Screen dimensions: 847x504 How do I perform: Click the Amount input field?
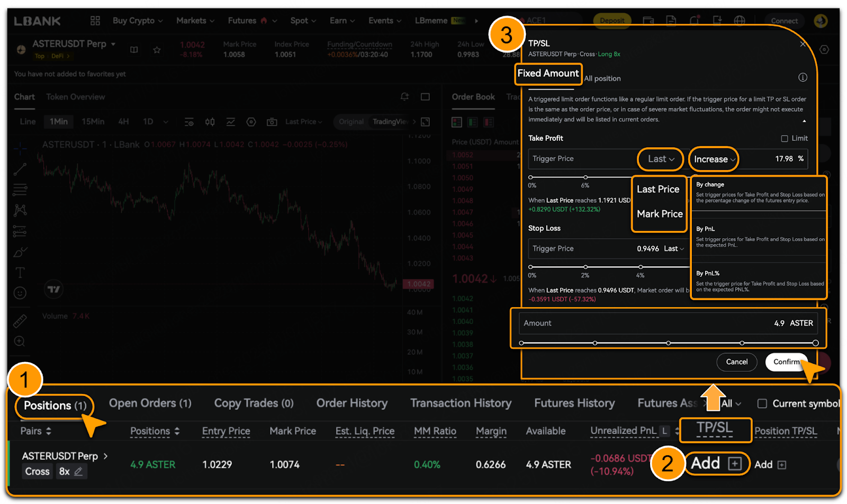click(x=668, y=323)
